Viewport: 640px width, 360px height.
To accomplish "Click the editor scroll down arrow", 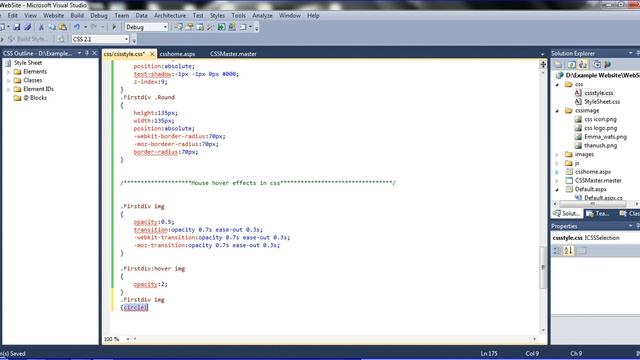I will point(543,330).
